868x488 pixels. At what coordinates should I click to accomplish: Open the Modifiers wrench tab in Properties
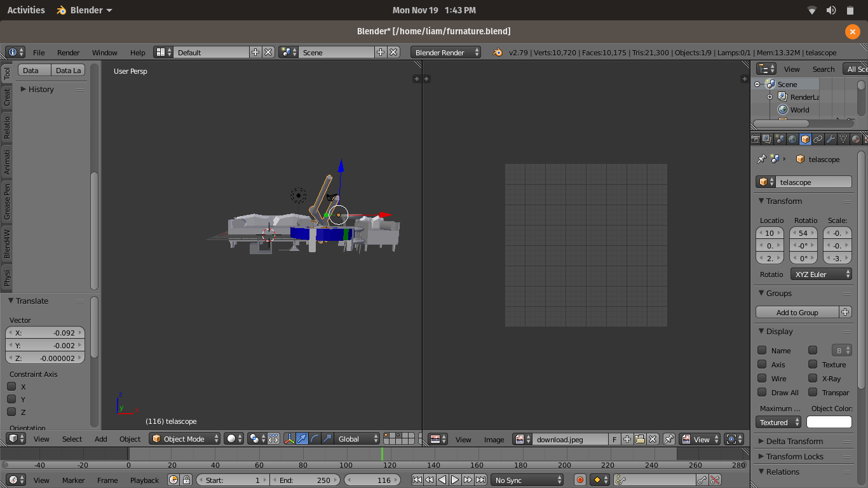coord(831,139)
